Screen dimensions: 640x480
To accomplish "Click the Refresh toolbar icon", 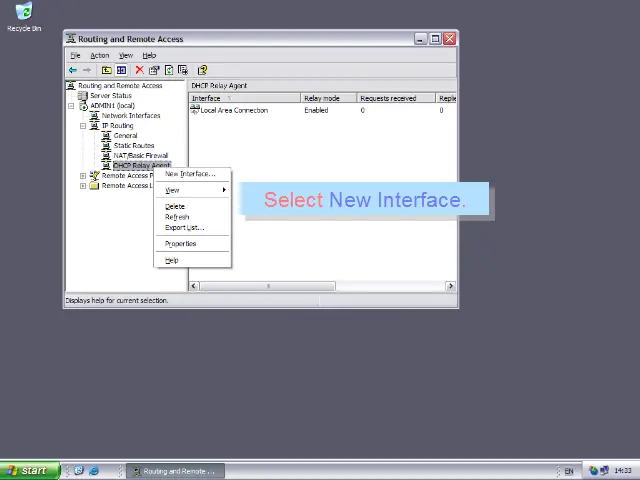I will [169, 70].
